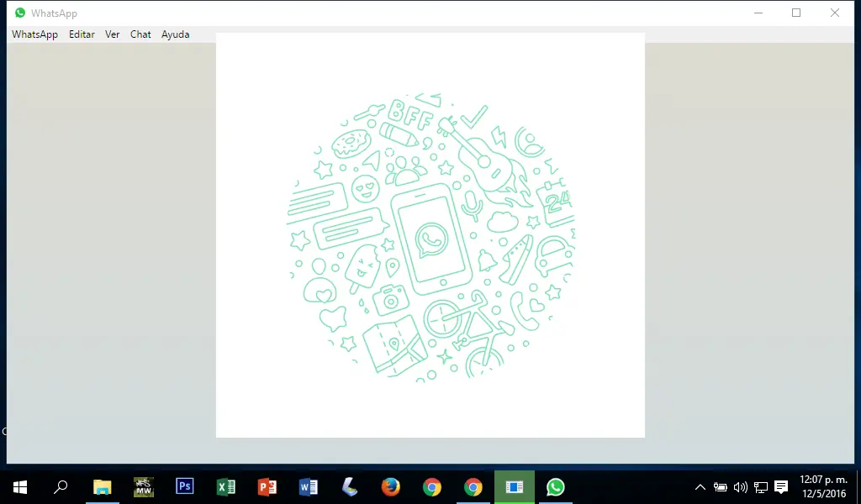The image size is (861, 504).
Task: Open the volume control tray icon
Action: (740, 487)
